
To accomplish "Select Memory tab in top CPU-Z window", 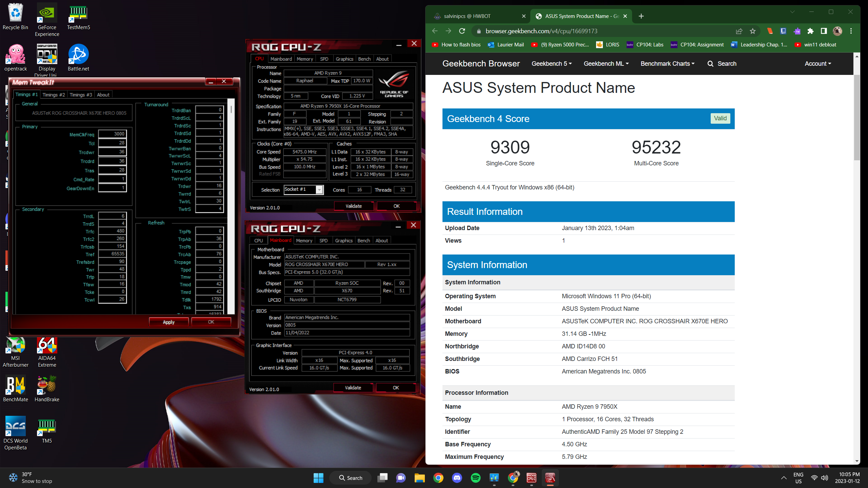I will click(x=305, y=59).
